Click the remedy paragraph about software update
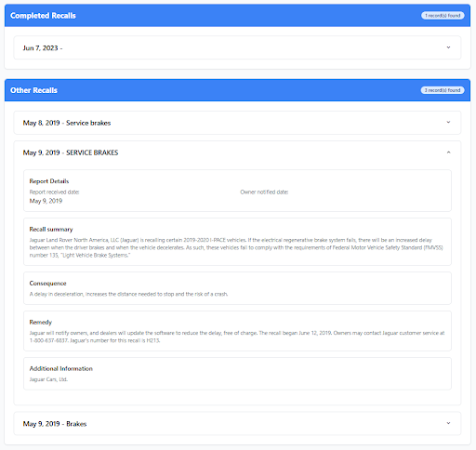The width and height of the screenshot is (476, 450). click(237, 337)
